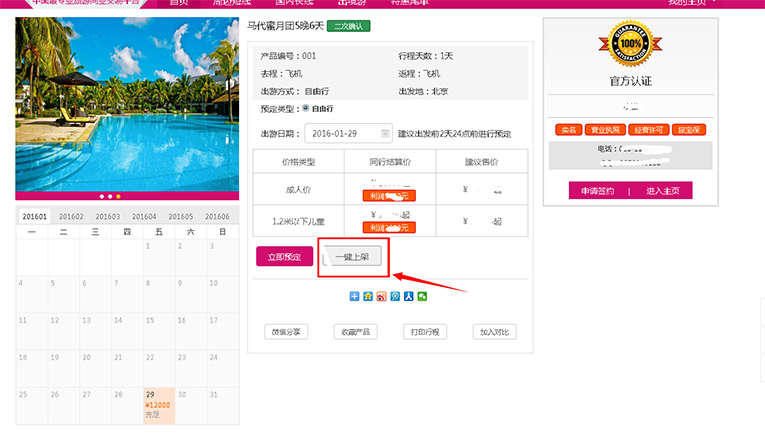Select calendar date 31
This screenshot has width=765, height=433.
click(x=222, y=405)
